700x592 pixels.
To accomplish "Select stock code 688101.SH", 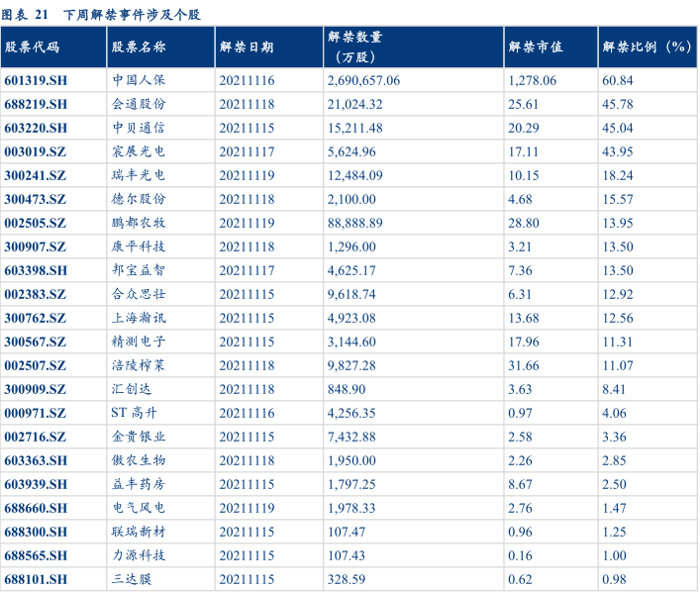I will (x=36, y=579).
